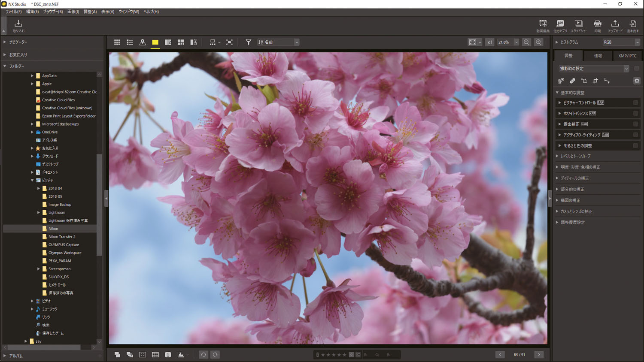Rotate image clockwise
Image resolution: width=644 pixels, height=362 pixels.
tap(215, 354)
